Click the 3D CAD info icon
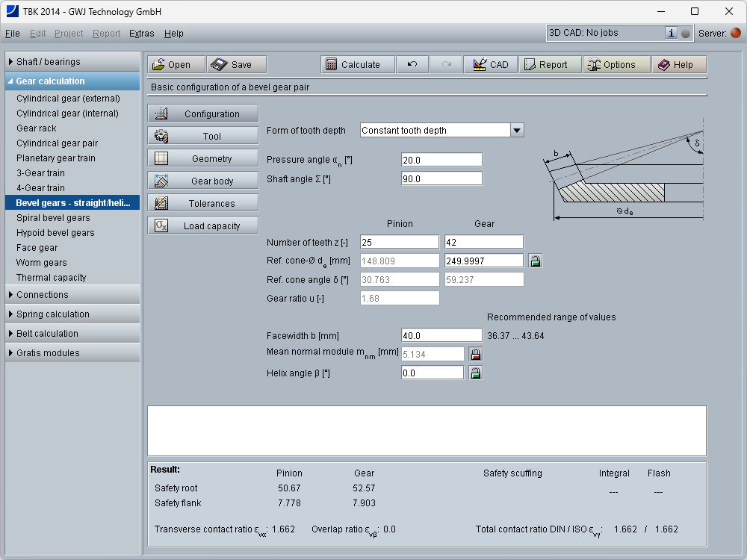The width and height of the screenshot is (747, 560). click(671, 33)
